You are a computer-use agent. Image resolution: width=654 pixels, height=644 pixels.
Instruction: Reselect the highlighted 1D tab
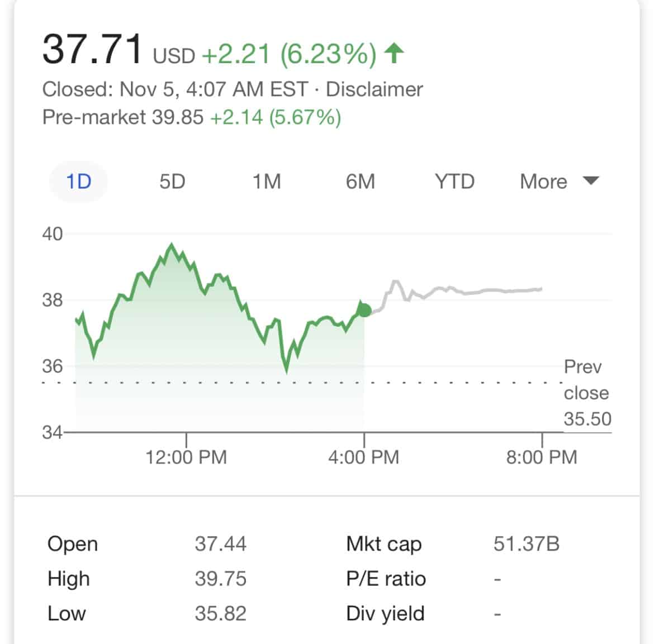pos(78,181)
